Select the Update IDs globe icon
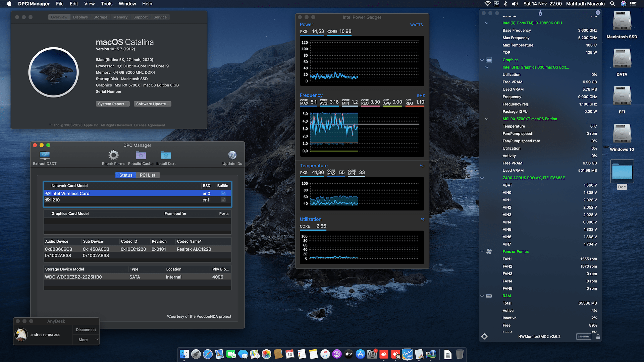 click(x=232, y=155)
